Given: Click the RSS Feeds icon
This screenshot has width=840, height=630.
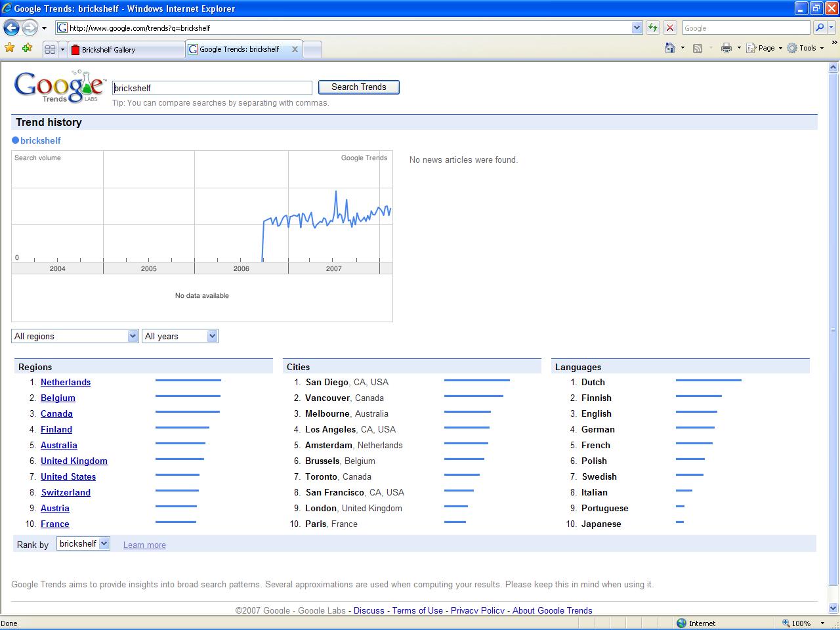Looking at the screenshot, I should 698,48.
